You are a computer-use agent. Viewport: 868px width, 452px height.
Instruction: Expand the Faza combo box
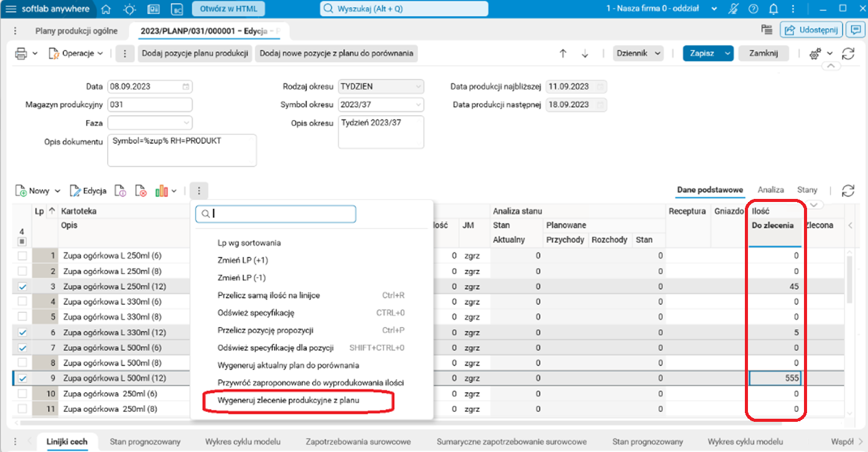coord(187,123)
